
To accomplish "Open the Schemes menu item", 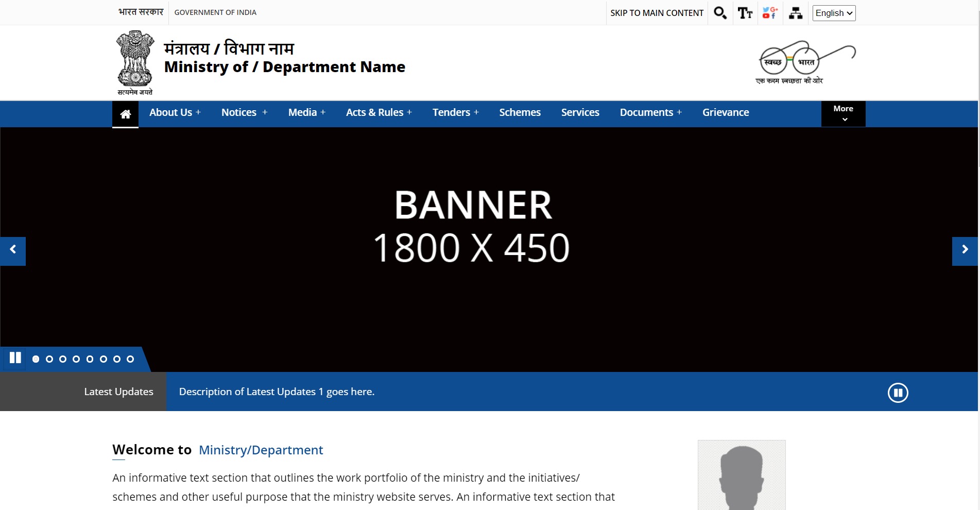I will pyautogui.click(x=520, y=112).
